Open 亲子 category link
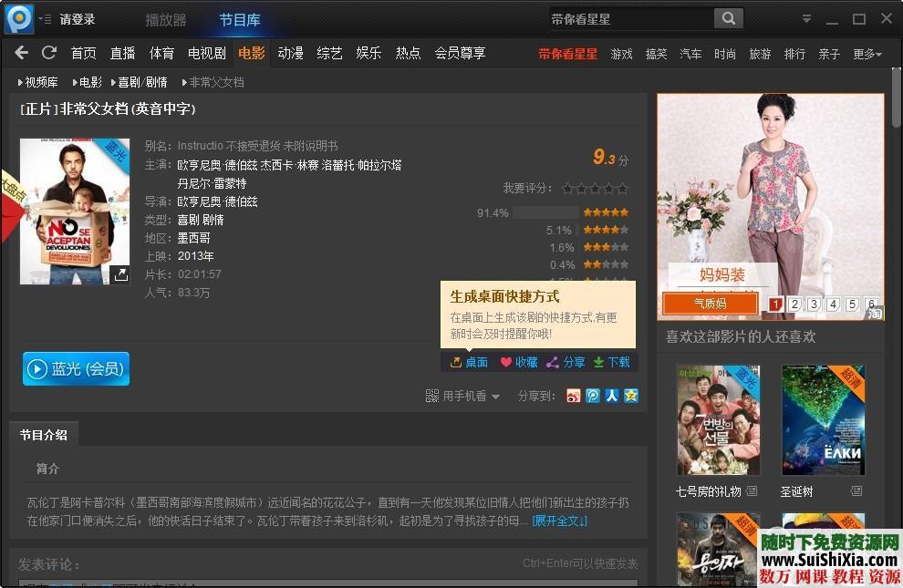Viewport: 903px width, 588px height. 829,54
